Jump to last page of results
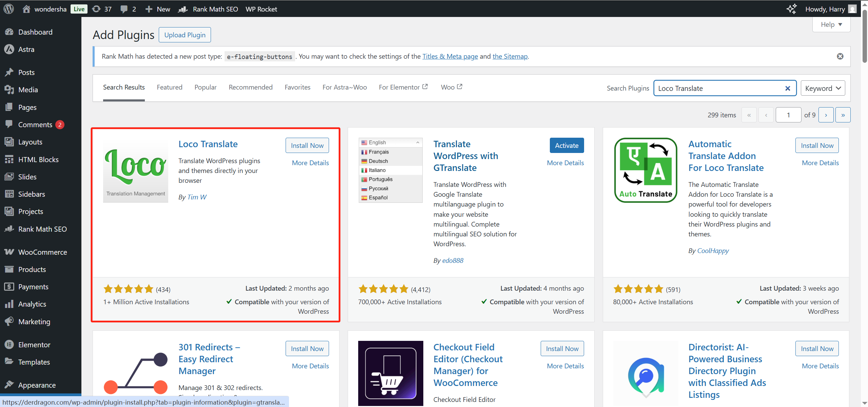868x407 pixels. click(x=843, y=115)
